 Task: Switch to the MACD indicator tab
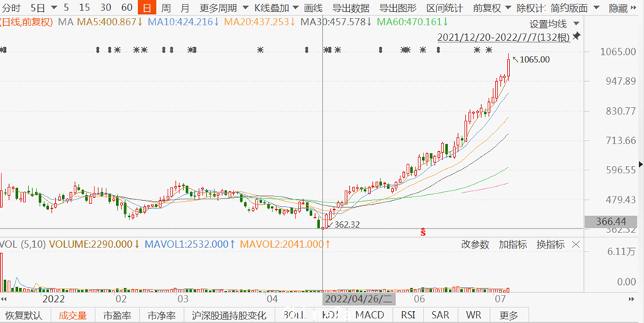tap(369, 316)
